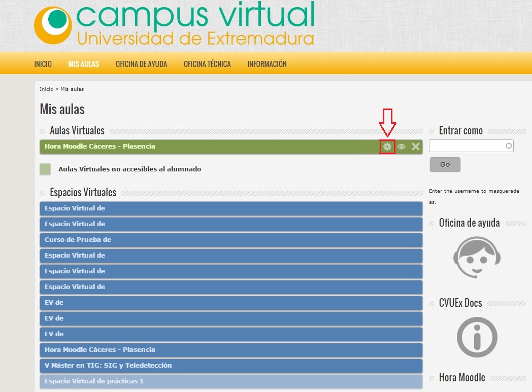This screenshot has height=392, width=532.
Task: Open the CVUEx Docs info icon
Action: tap(477, 337)
